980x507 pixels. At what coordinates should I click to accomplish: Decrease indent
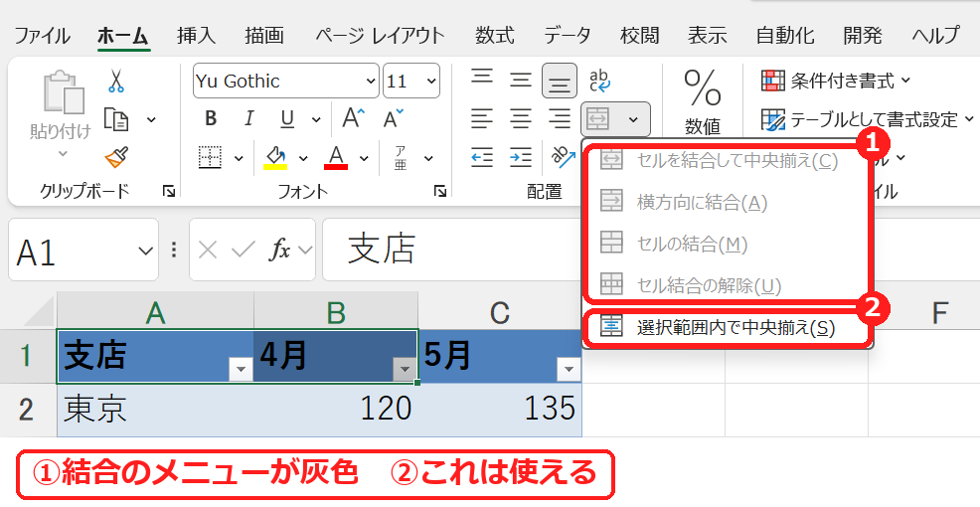click(482, 157)
